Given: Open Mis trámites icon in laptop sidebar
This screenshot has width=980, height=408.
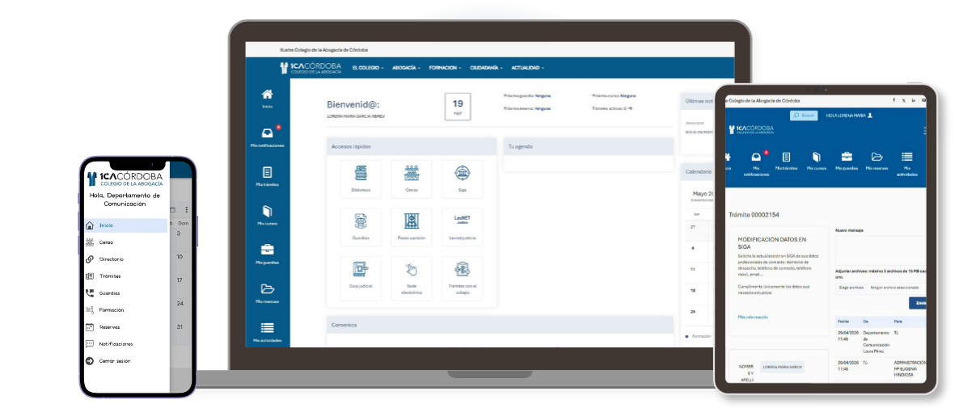Looking at the screenshot, I should coord(268,172).
